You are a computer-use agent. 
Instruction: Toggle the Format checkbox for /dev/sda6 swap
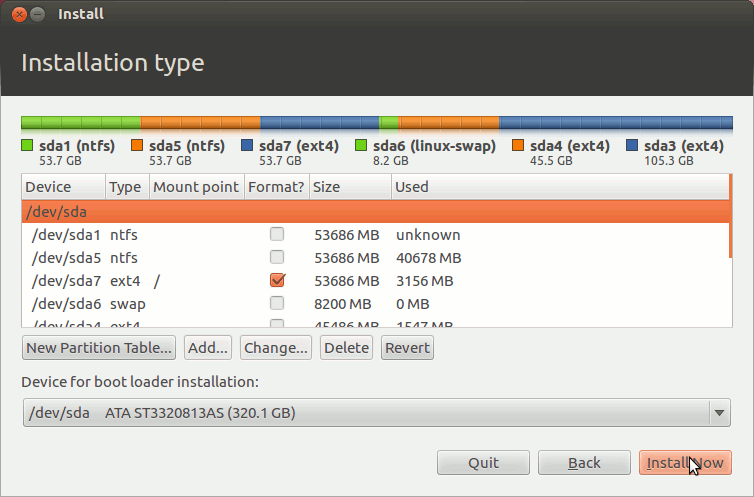(x=277, y=304)
